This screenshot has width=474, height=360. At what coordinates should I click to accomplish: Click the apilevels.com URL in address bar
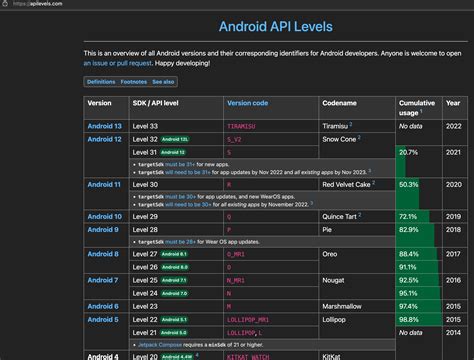(37, 4)
